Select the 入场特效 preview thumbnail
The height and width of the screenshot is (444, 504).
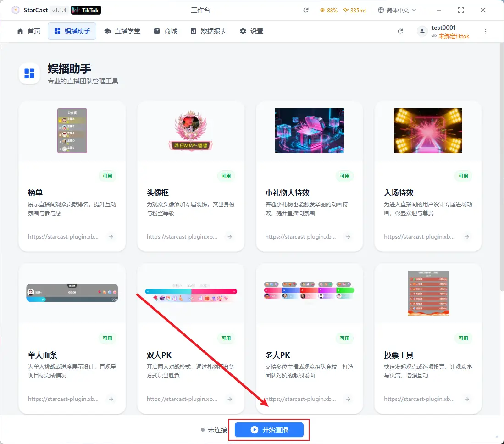[428, 131]
